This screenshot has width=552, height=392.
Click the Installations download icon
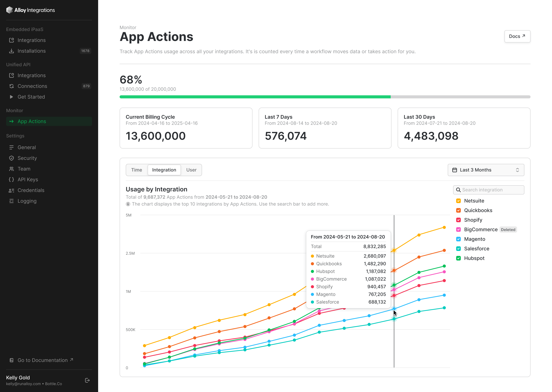coord(11,51)
